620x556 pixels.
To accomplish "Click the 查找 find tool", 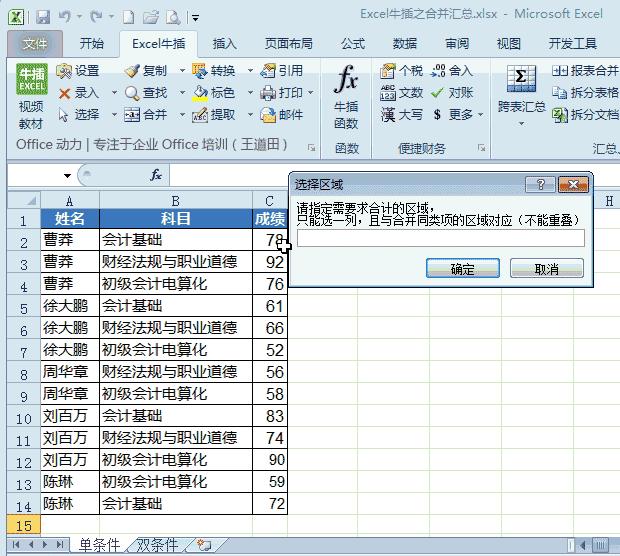I will [146, 93].
